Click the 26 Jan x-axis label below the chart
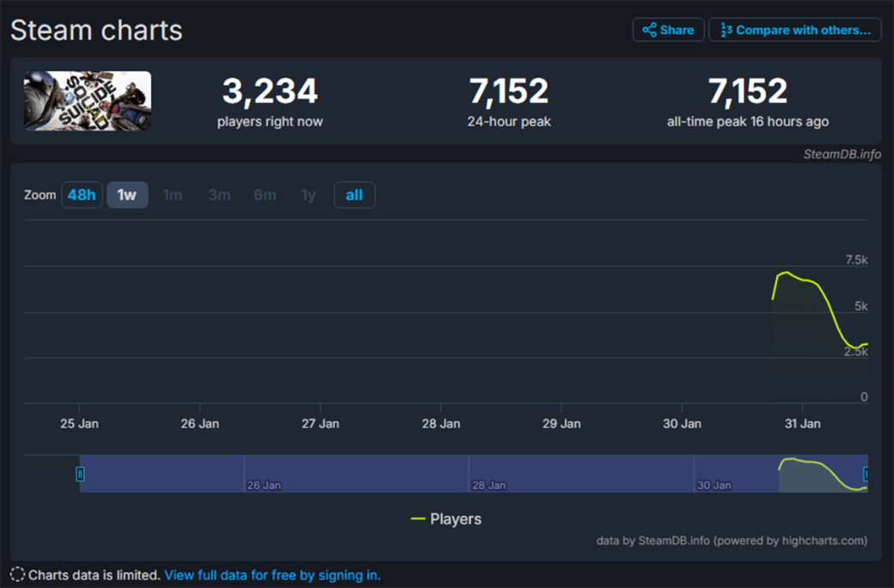This screenshot has width=894, height=588. tap(199, 424)
